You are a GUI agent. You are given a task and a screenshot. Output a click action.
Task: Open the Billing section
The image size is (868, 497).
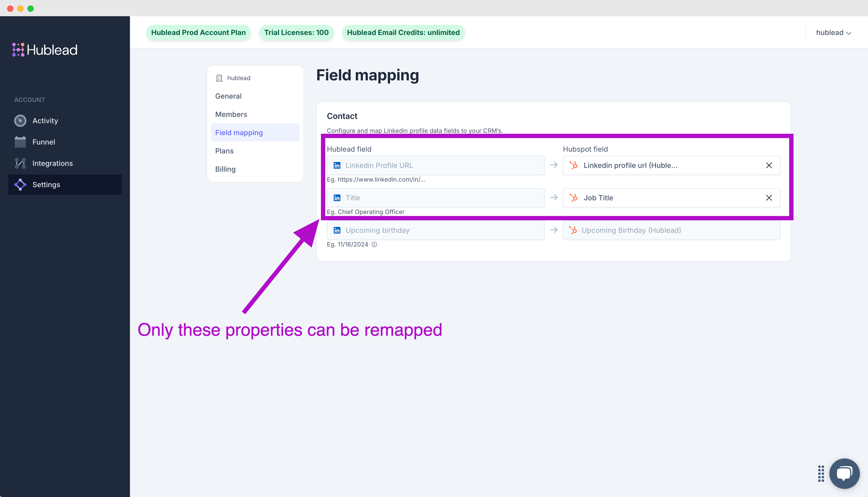point(225,169)
